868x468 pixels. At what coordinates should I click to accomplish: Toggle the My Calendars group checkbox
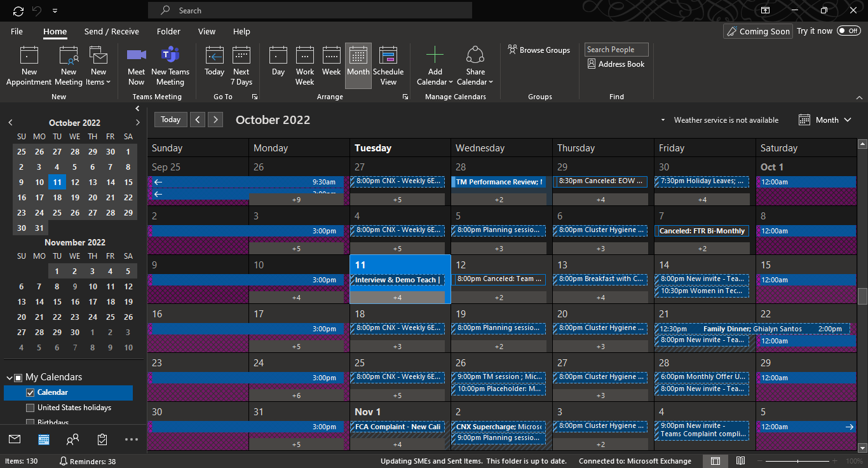coord(18,378)
